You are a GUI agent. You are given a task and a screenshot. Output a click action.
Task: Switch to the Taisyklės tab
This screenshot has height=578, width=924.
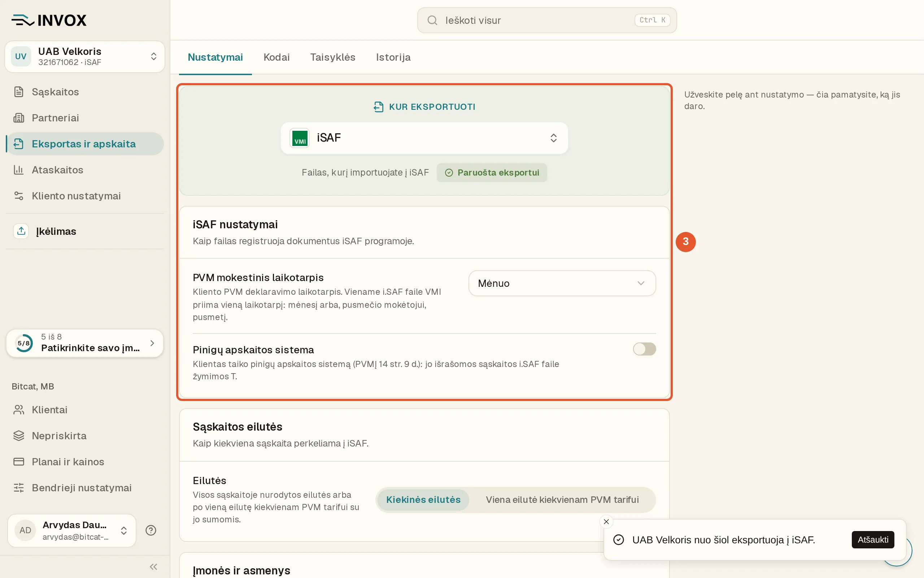coord(332,57)
